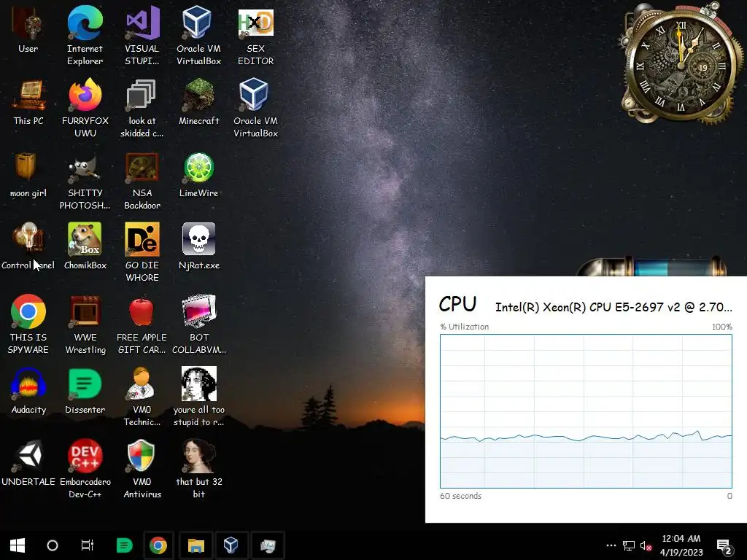Open the User desktop icon
This screenshot has width=747, height=560.
coord(28,31)
